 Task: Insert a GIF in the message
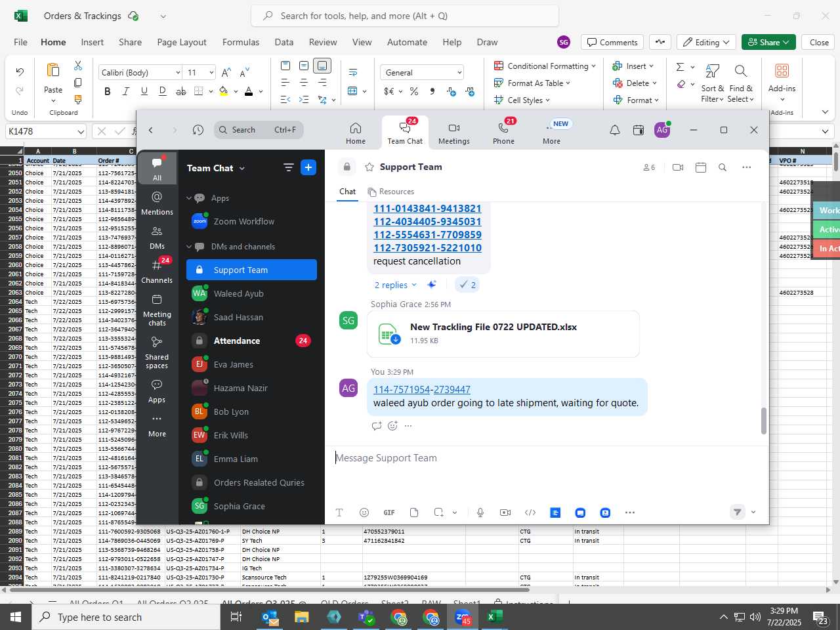coord(389,513)
